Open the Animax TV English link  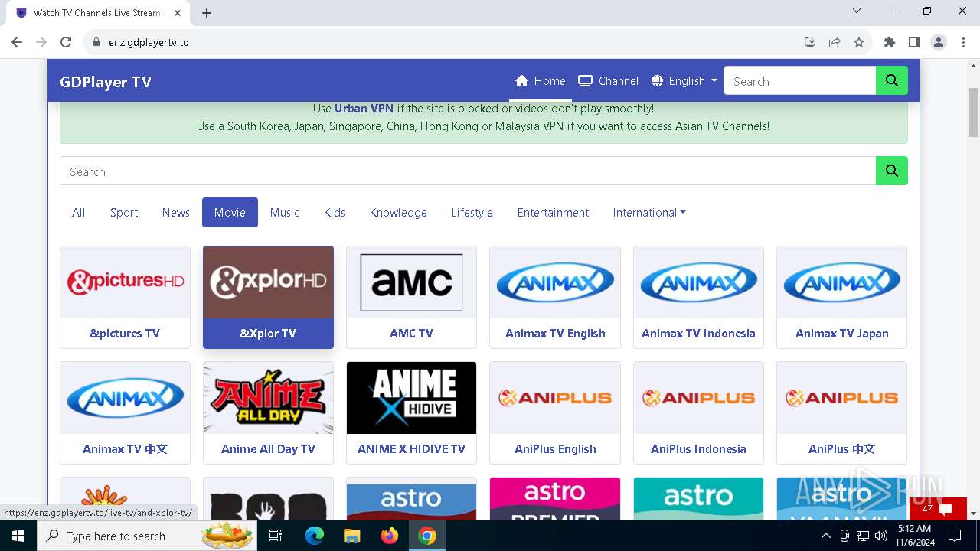tap(555, 333)
